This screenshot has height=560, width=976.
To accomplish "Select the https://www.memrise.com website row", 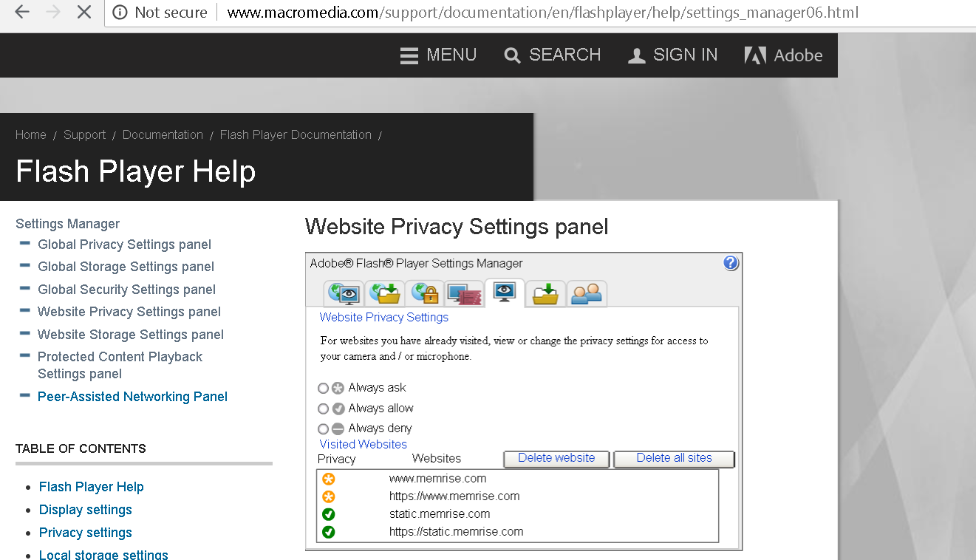I will [517, 496].
